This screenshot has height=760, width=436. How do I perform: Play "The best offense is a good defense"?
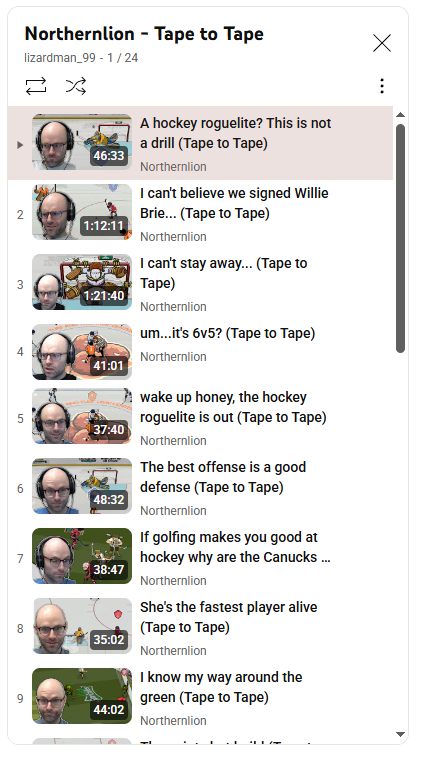point(223,477)
